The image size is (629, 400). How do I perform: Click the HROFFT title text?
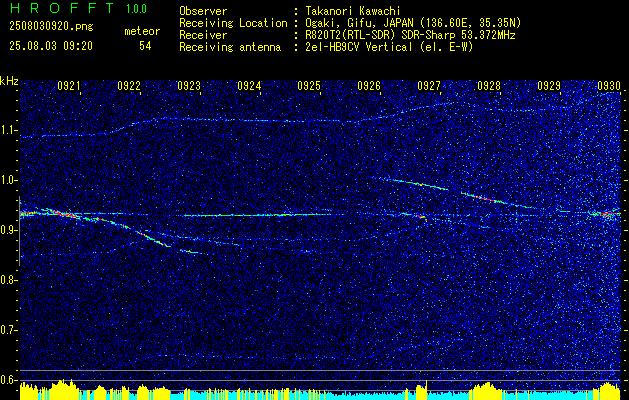(63, 8)
